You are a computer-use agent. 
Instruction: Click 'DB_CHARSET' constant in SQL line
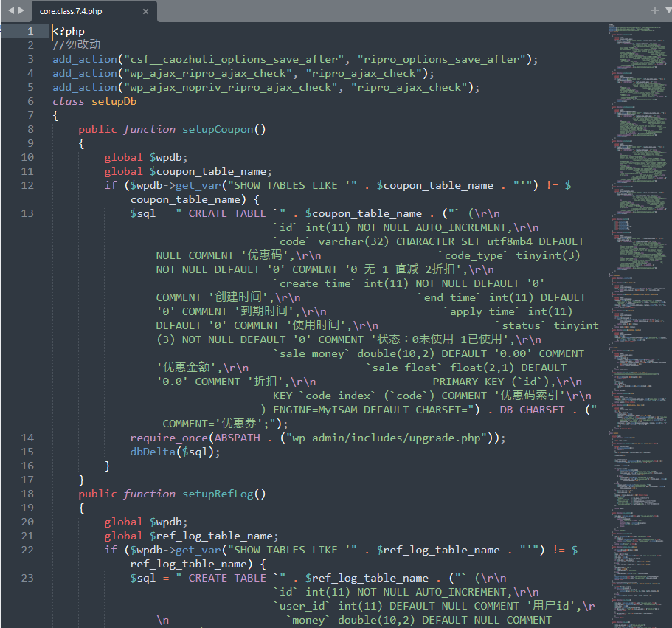pos(532,410)
